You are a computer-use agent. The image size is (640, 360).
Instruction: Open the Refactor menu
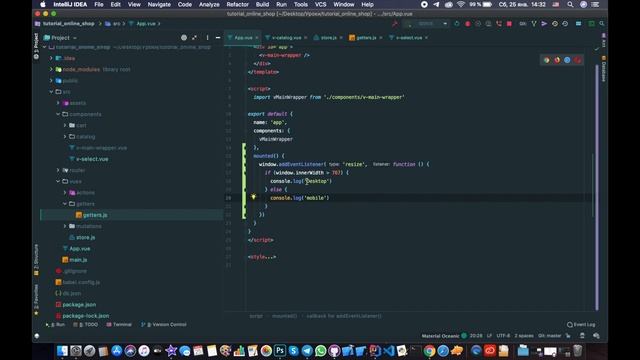coord(238,4)
